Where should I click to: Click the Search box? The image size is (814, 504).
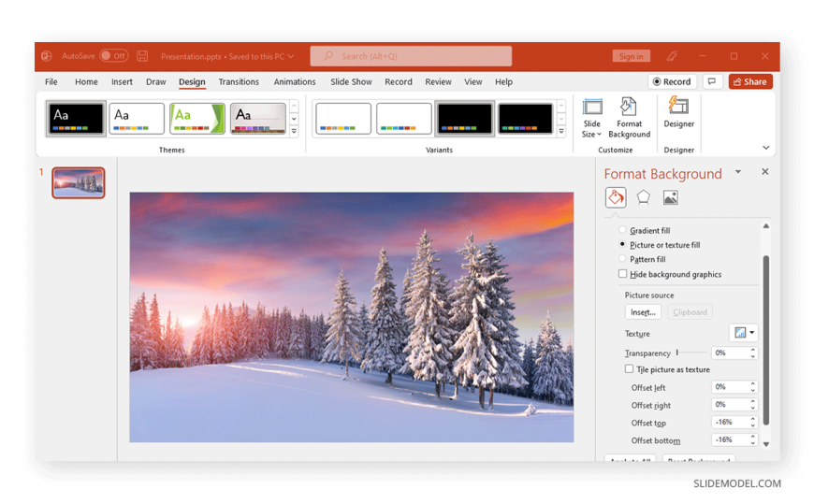coord(411,56)
